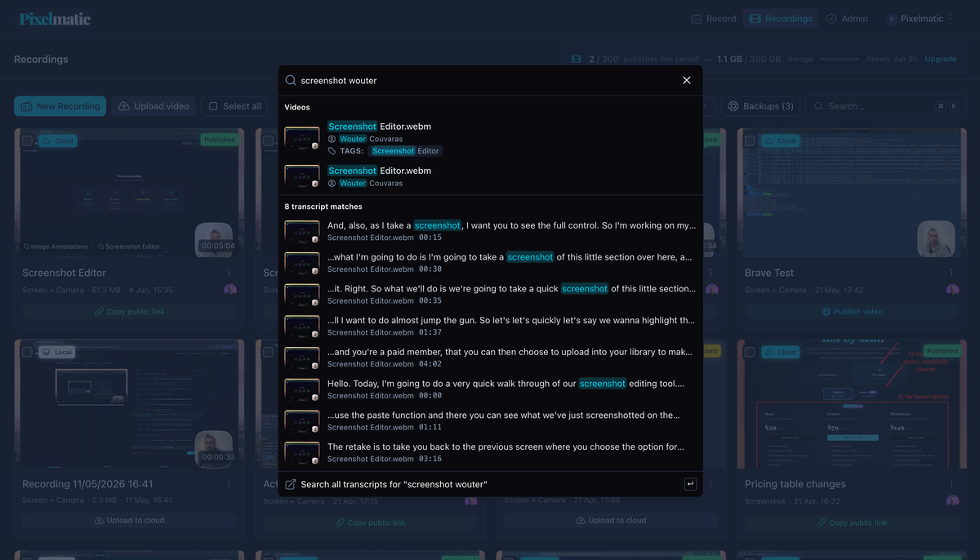This screenshot has width=980, height=560.
Task: Click the owner avatar on Brave Test card
Action: pos(952,290)
